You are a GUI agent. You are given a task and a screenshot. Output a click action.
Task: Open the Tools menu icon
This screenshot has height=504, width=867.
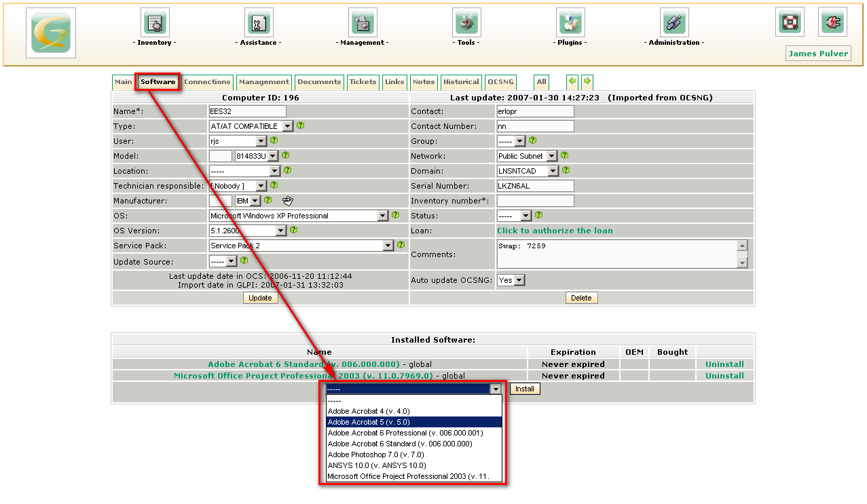tap(466, 22)
